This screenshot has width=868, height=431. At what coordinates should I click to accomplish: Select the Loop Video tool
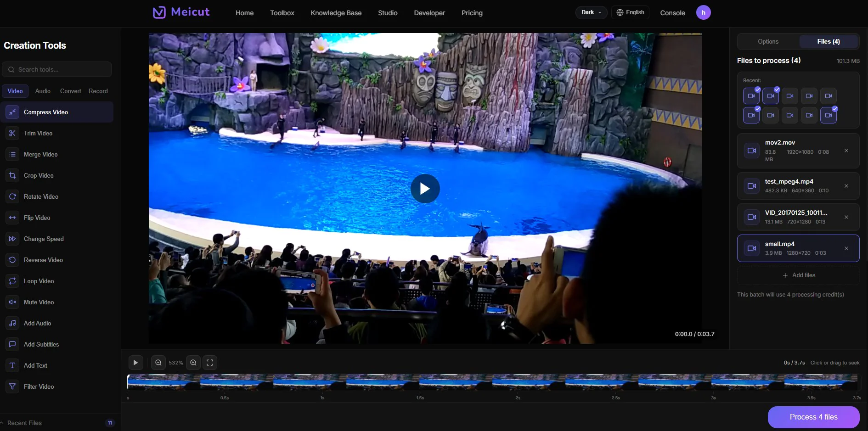coord(57,281)
